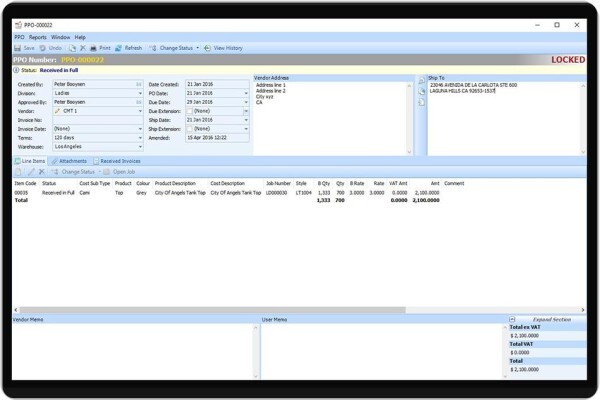The width and height of the screenshot is (600, 400).
Task: Select line item row 00035
Action: pyautogui.click(x=227, y=193)
